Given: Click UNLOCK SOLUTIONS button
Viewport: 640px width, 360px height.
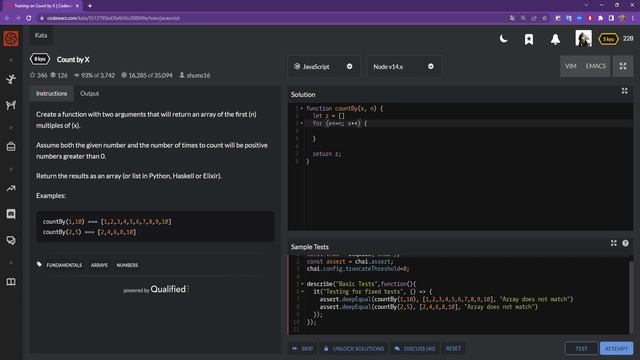Looking at the screenshot, I should coord(354,349).
